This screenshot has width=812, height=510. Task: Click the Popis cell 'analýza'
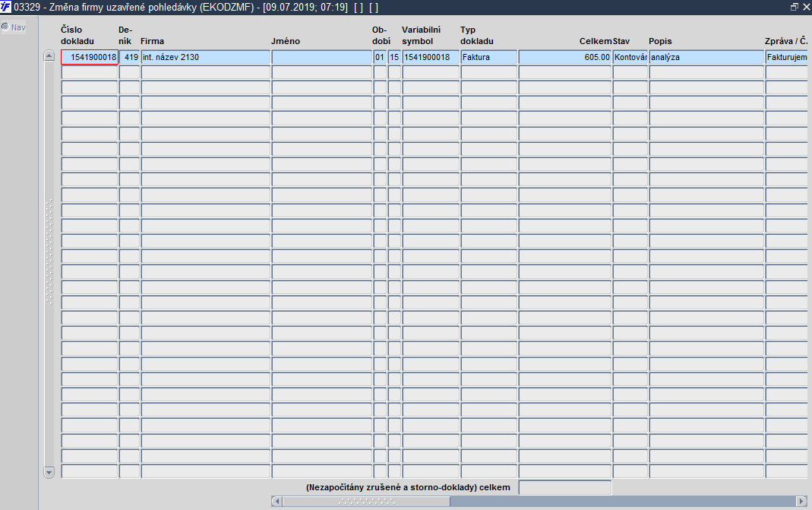(x=707, y=57)
